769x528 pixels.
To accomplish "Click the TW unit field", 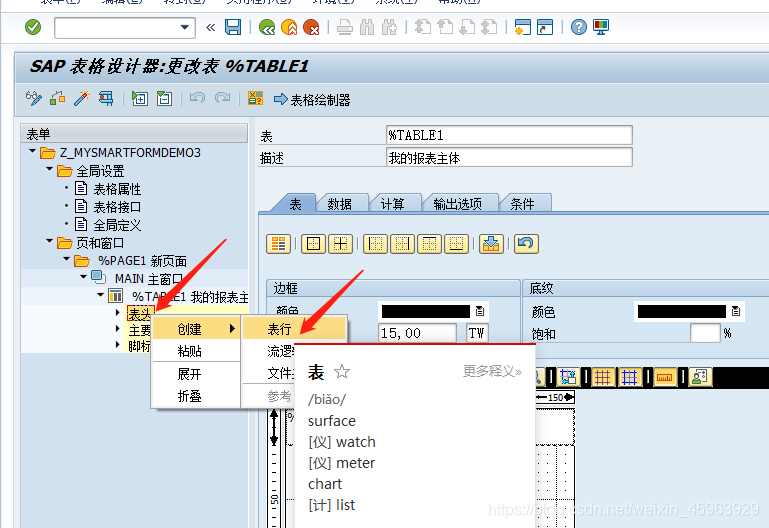I will (477, 333).
